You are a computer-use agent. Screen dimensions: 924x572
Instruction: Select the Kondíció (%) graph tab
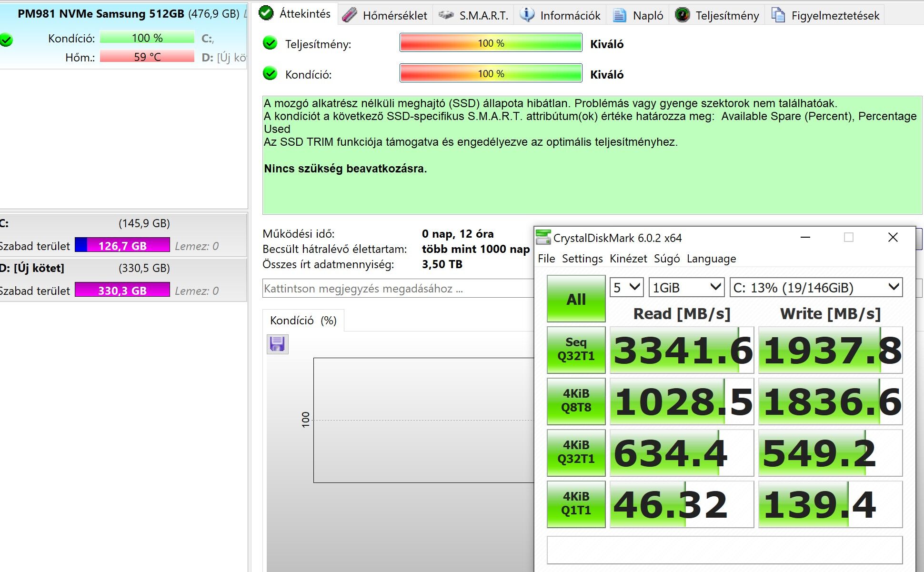pos(303,321)
